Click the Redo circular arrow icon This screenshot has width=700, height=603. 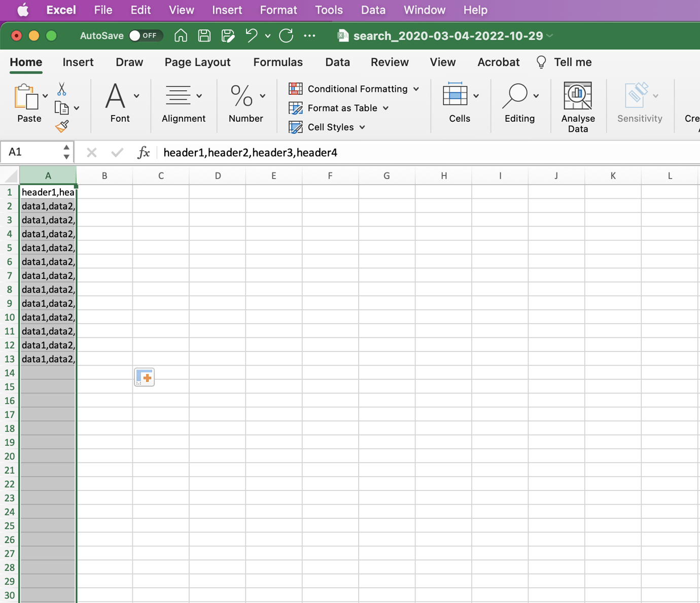pos(286,36)
